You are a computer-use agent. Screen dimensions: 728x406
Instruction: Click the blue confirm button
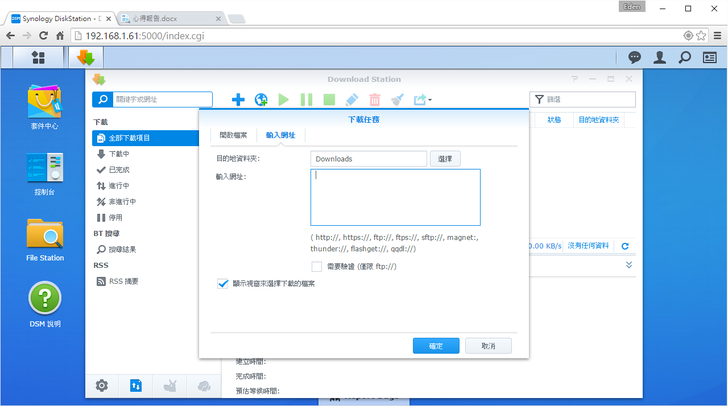click(x=436, y=346)
